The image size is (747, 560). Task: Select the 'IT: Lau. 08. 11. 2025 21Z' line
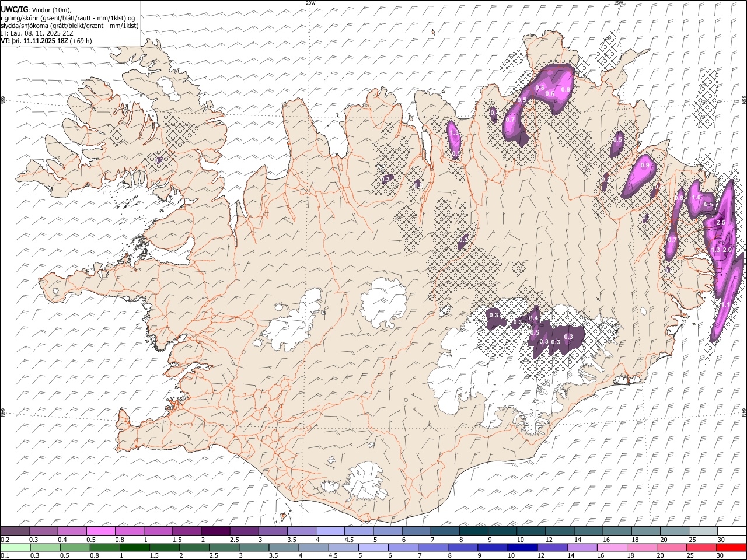pyautogui.click(x=37, y=33)
